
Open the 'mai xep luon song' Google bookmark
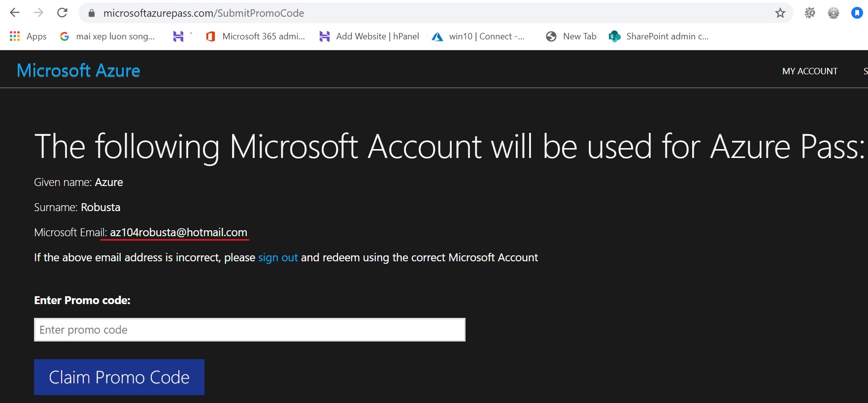[107, 36]
